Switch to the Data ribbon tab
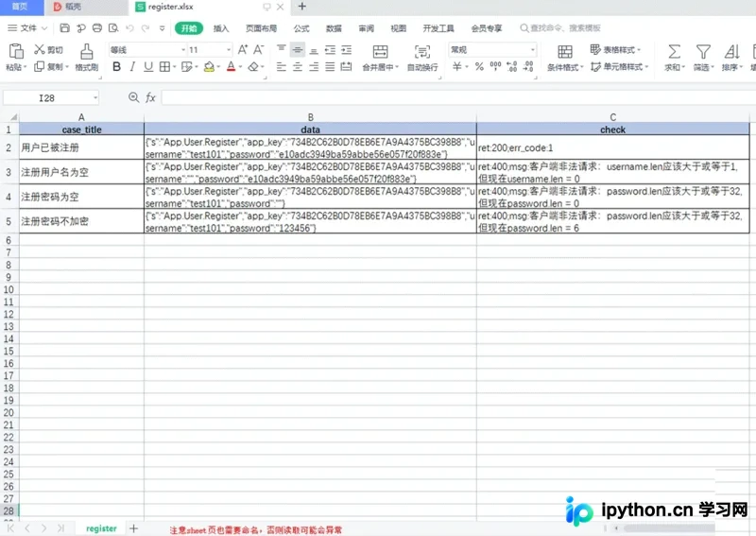This screenshot has height=536, width=756. [x=334, y=28]
